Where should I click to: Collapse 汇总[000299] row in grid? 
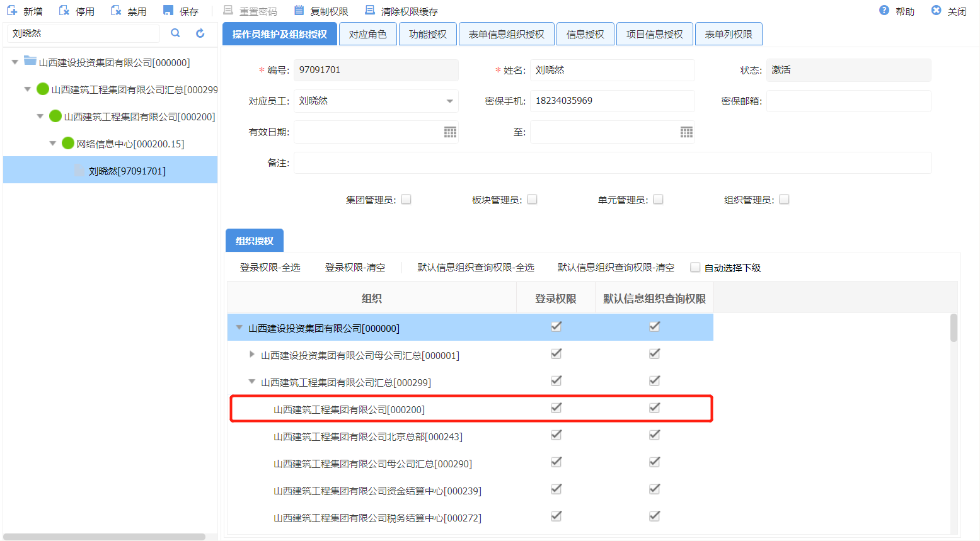(252, 382)
